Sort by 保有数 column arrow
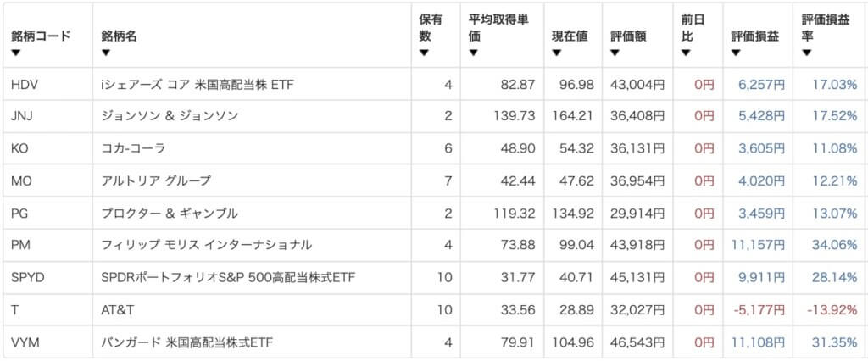Image resolution: width=868 pixels, height=361 pixels. (x=424, y=53)
